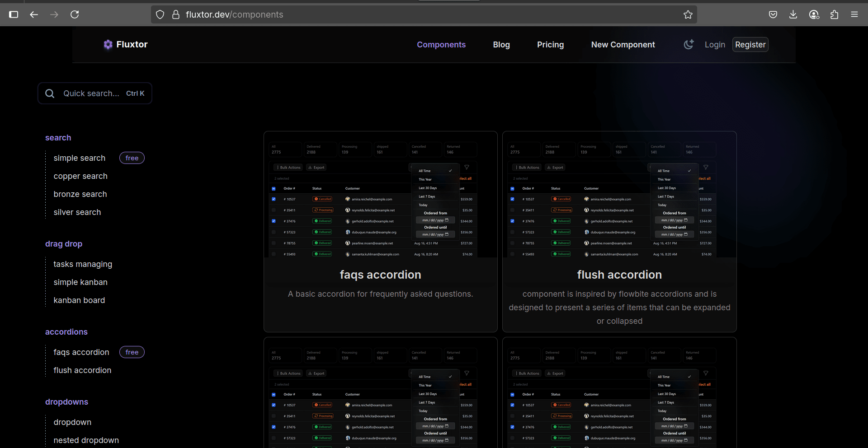Image resolution: width=868 pixels, height=448 pixels.
Task: Open the faqs accordion card preview image
Action: click(x=381, y=195)
